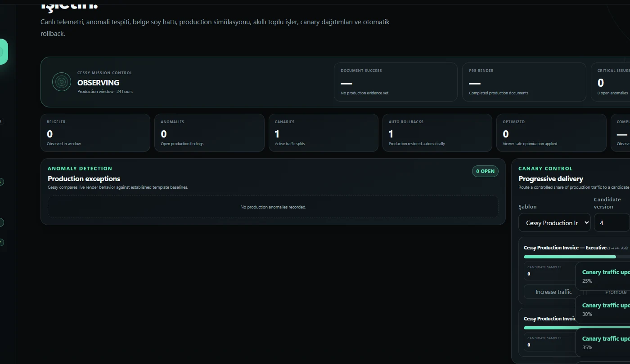This screenshot has width=630, height=364.
Task: Click 'No production evidence yet' caption
Action: [x=364, y=93]
